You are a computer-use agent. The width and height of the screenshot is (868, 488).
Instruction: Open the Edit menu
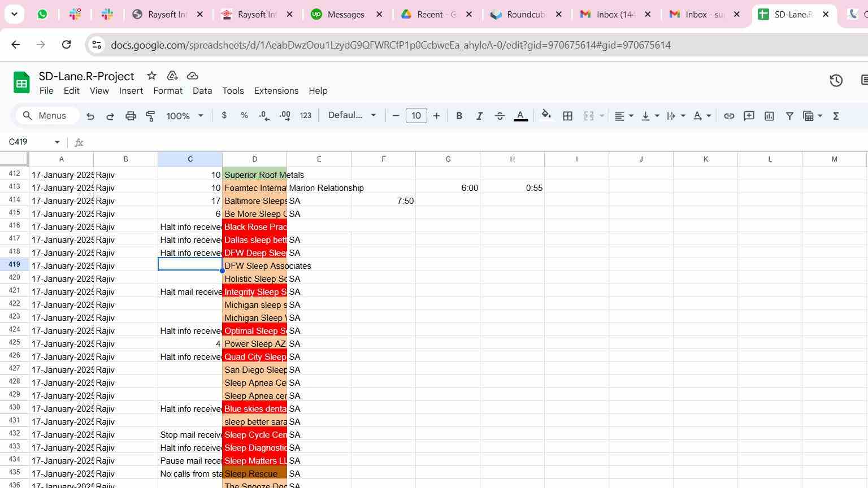71,90
